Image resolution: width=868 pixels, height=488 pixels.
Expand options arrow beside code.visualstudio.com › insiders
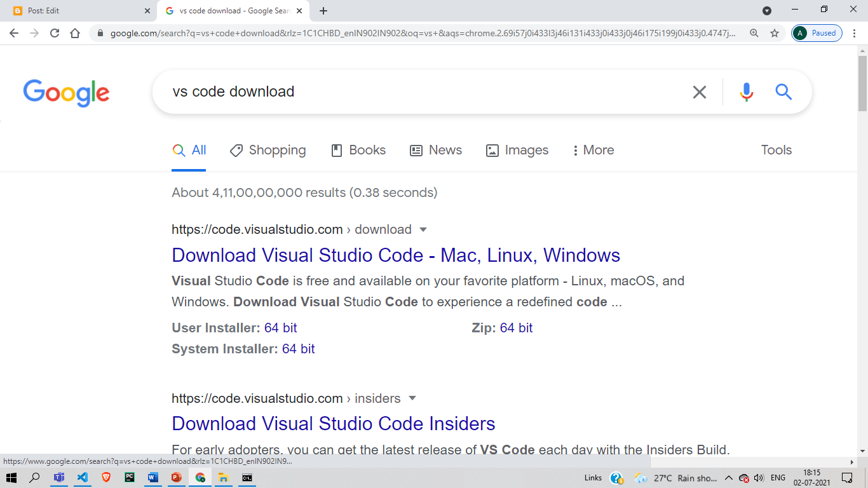(412, 398)
